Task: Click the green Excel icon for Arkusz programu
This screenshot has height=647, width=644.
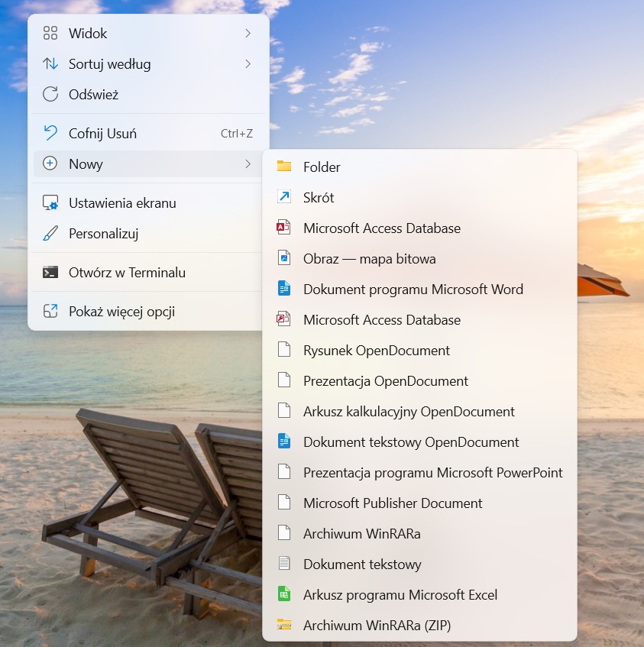Action: pos(284,594)
